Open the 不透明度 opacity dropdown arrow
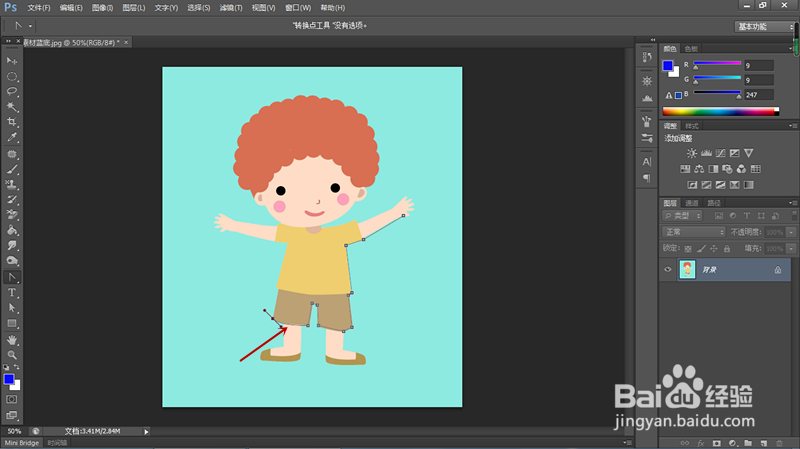Screen dimensions: 800x449 coord(791,232)
